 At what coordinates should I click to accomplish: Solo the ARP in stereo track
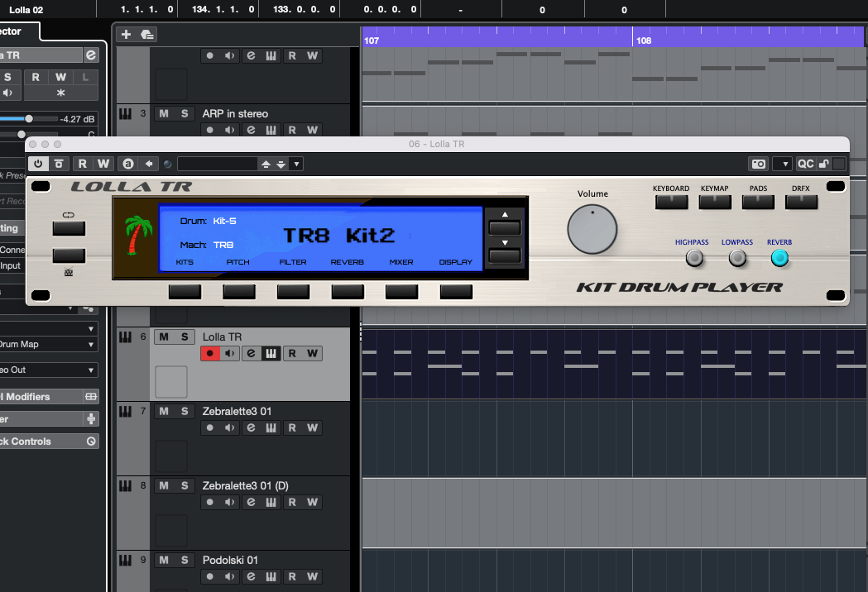click(x=185, y=113)
